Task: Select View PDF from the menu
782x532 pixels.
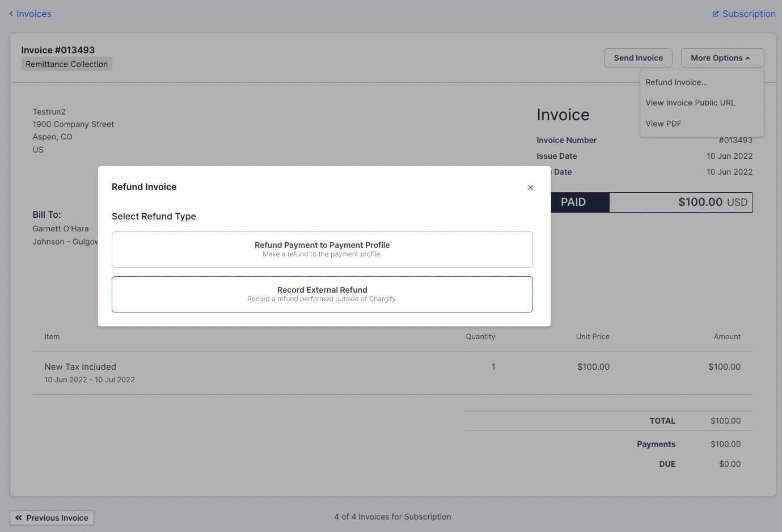Action: [x=663, y=123]
